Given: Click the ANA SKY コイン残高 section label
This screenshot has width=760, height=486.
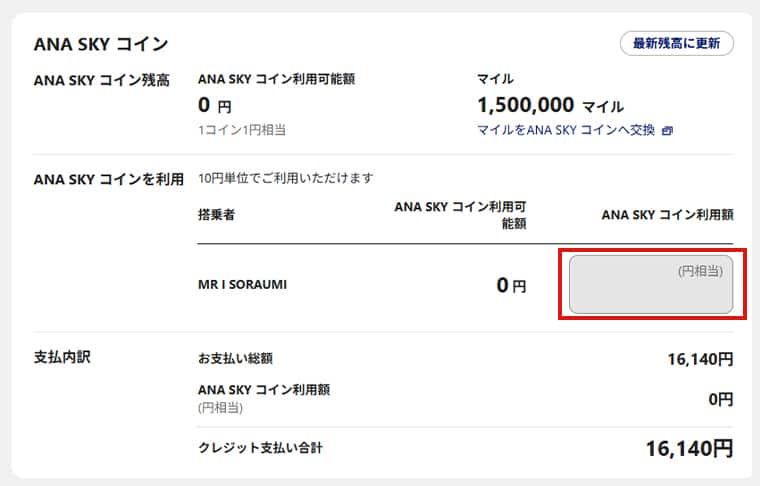Looking at the screenshot, I should [101, 80].
